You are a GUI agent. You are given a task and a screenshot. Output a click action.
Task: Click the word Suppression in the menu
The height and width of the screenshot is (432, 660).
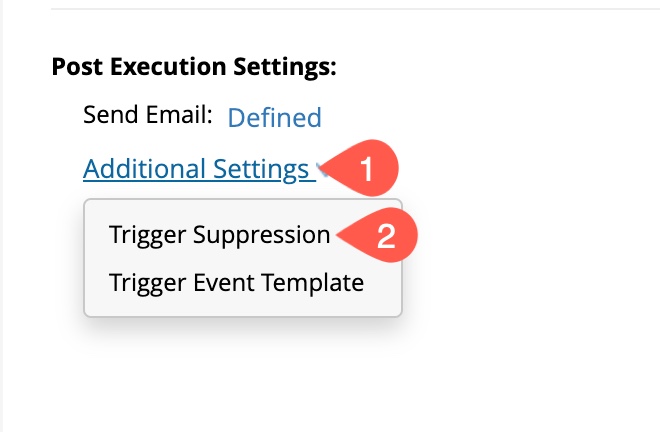point(261,235)
